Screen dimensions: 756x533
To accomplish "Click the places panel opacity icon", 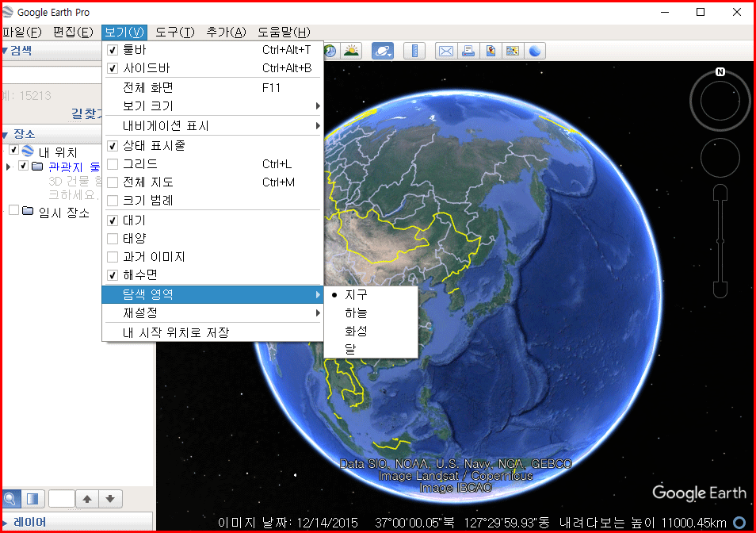I will click(x=32, y=499).
